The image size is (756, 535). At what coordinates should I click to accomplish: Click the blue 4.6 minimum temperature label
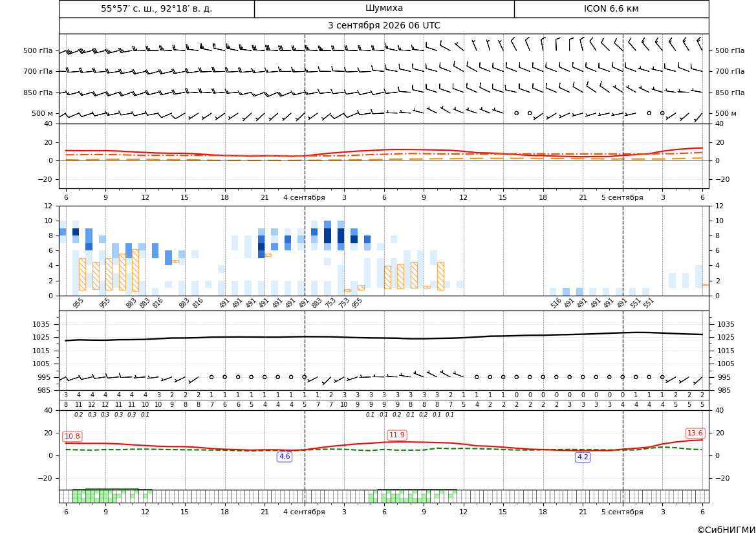pyautogui.click(x=285, y=456)
